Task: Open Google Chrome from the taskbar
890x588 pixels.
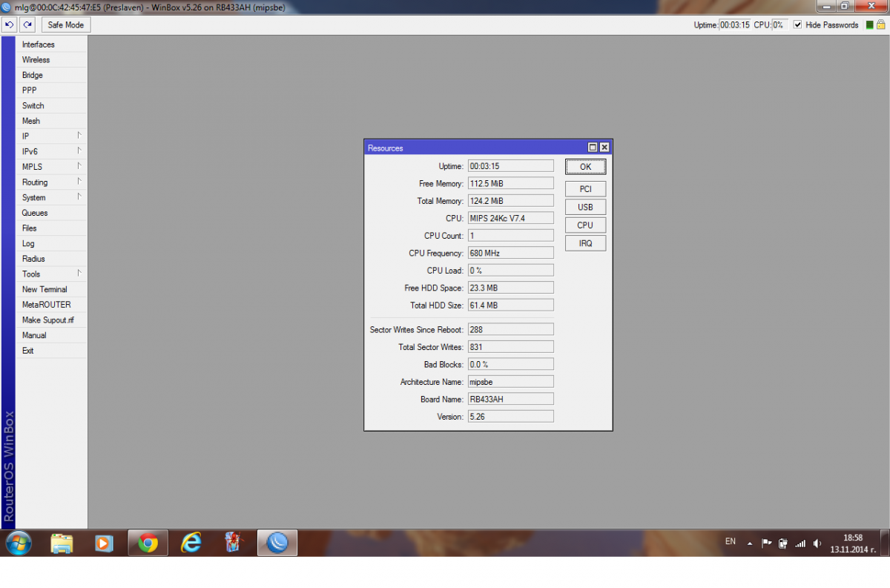Action: [148, 544]
